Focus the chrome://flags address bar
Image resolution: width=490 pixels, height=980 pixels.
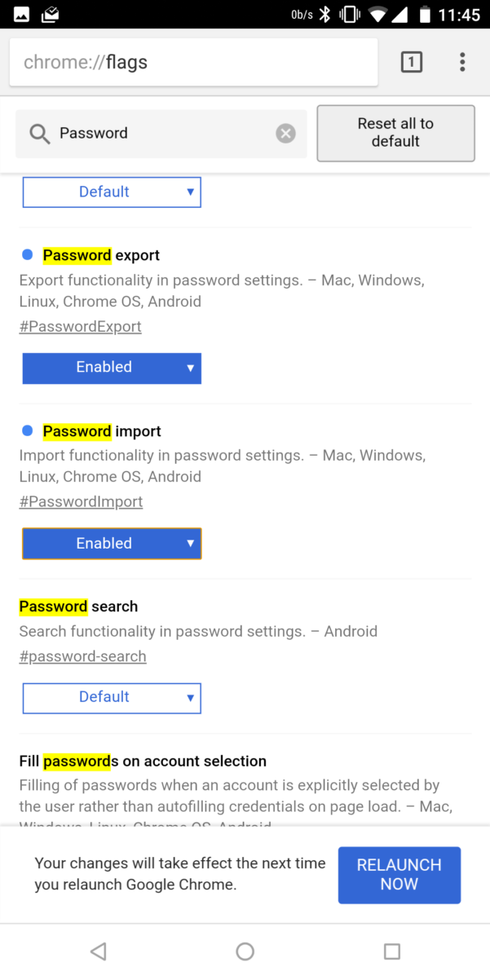pyautogui.click(x=193, y=62)
